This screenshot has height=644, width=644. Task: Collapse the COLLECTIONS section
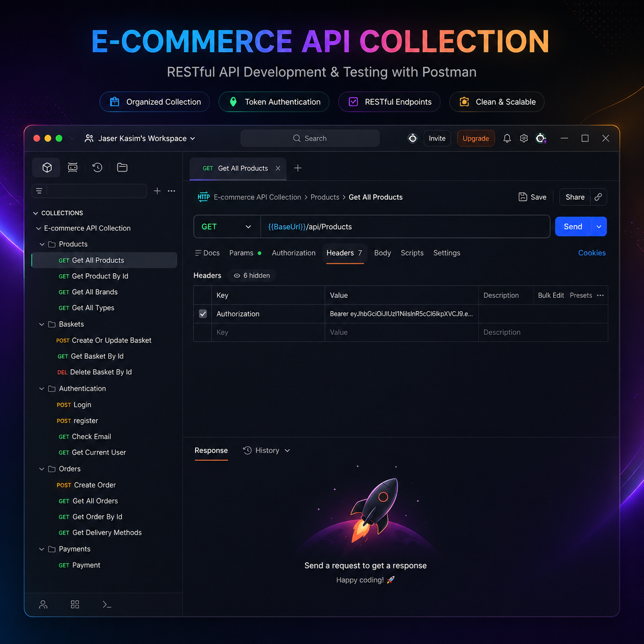click(35, 213)
